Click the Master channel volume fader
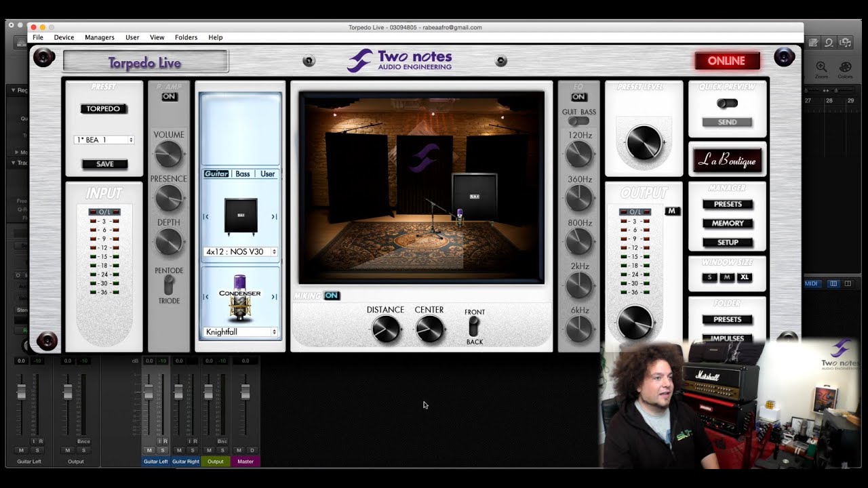 tap(245, 392)
